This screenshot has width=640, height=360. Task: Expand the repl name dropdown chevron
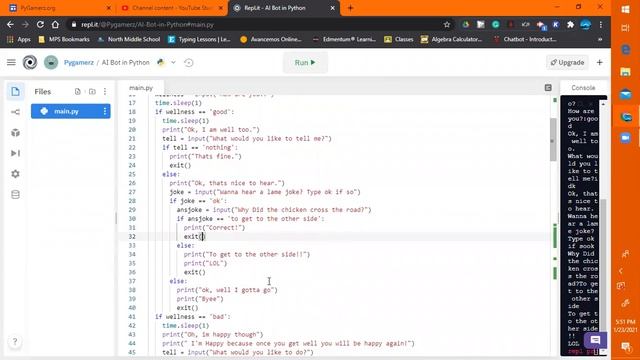pos(173,62)
